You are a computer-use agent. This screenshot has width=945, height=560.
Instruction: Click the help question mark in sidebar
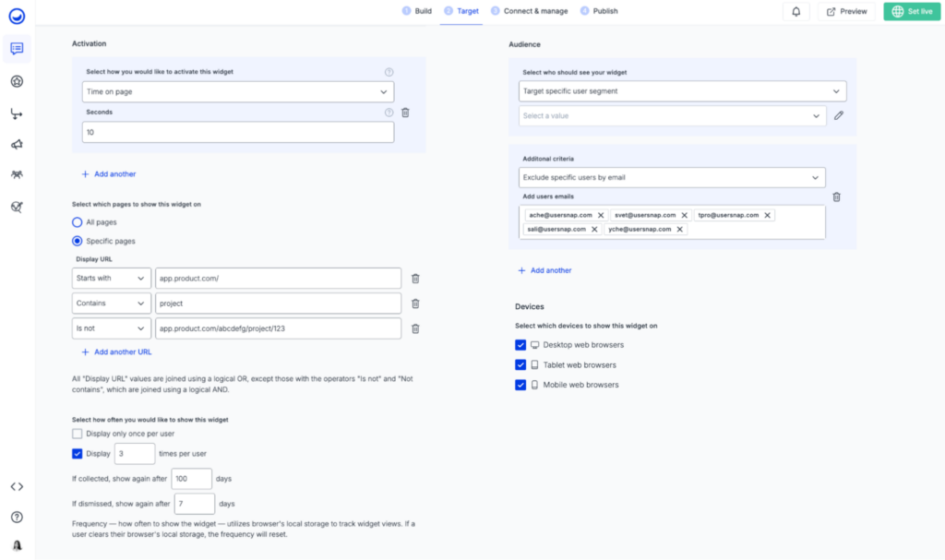[17, 517]
